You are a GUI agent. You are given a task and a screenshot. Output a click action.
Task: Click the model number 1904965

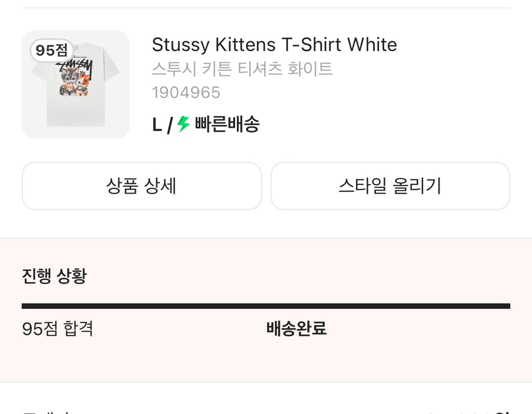click(186, 93)
